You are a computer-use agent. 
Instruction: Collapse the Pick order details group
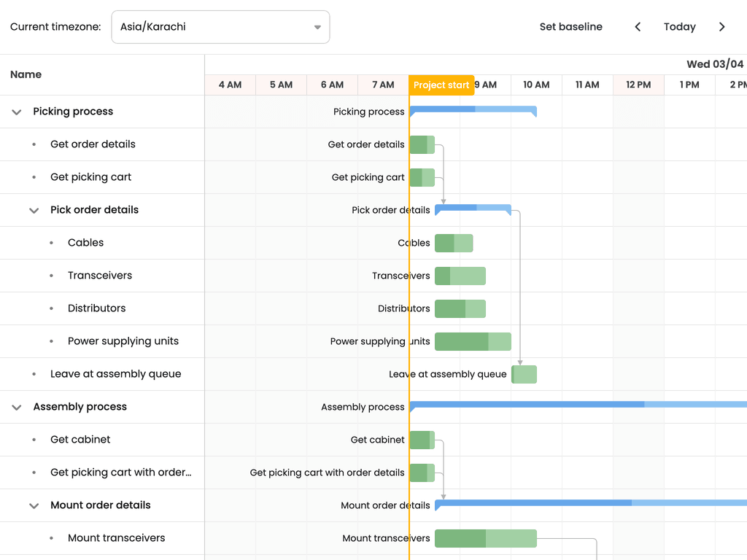tap(34, 211)
